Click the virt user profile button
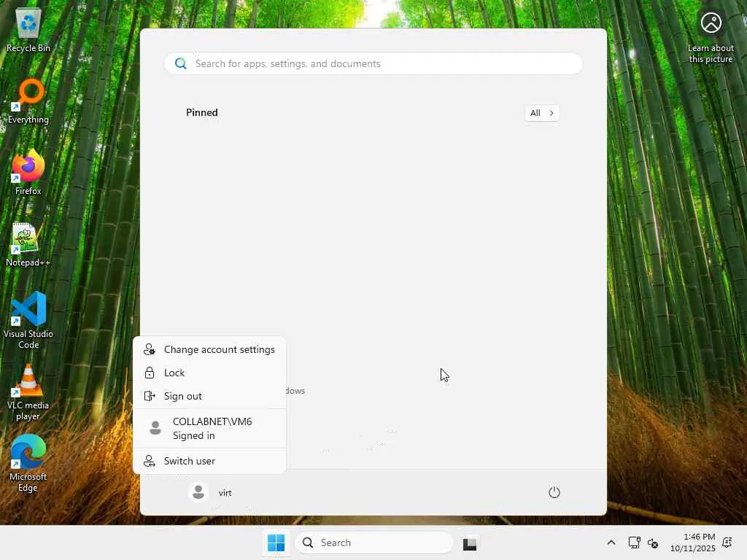Screen dimensions: 747x560 [210, 492]
